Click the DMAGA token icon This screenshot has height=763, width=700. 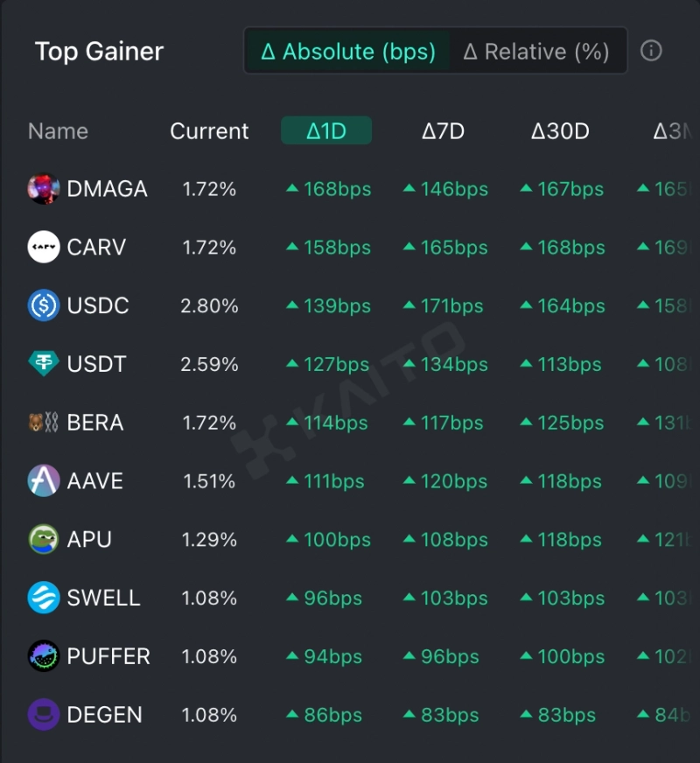[x=44, y=189]
